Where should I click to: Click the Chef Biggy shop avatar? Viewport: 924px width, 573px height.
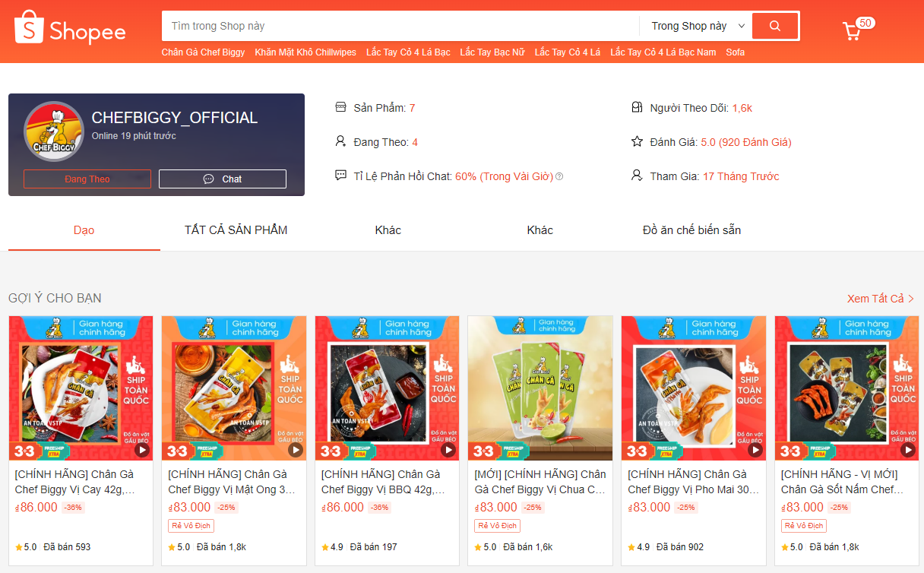tap(53, 131)
